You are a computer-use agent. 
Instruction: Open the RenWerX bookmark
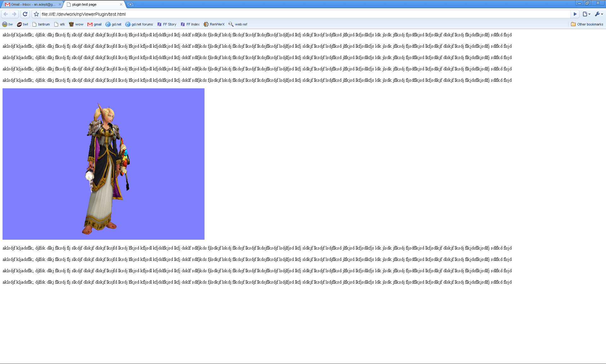(214, 24)
